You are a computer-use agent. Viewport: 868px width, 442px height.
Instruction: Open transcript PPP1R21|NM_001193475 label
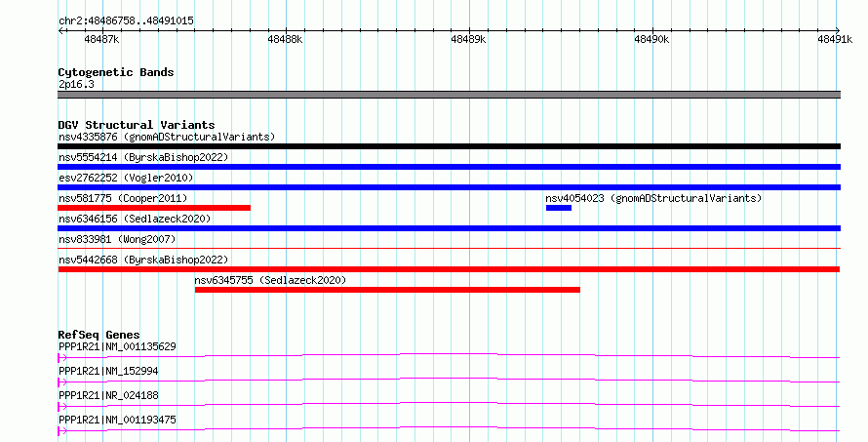click(117, 420)
